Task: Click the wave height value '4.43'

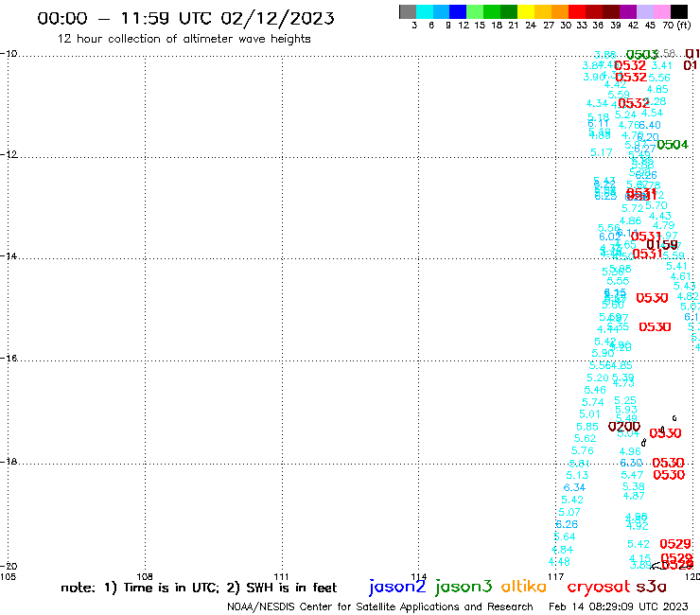Action: [660, 216]
